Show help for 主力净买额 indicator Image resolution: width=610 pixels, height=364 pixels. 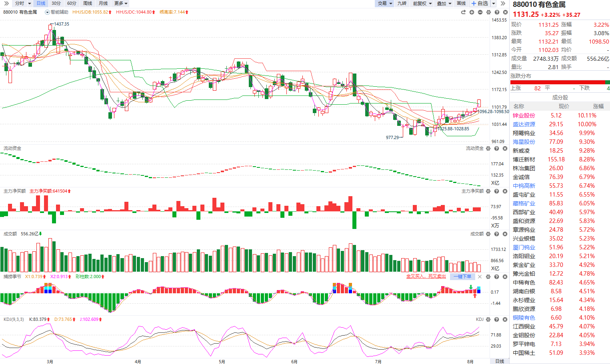click(496, 191)
